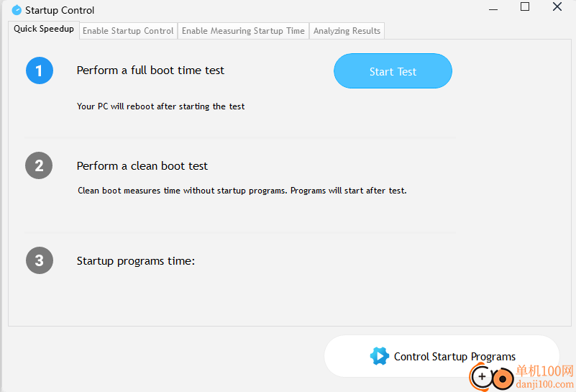
Task: Click the gray step 3 circle icon
Action: 40,260
